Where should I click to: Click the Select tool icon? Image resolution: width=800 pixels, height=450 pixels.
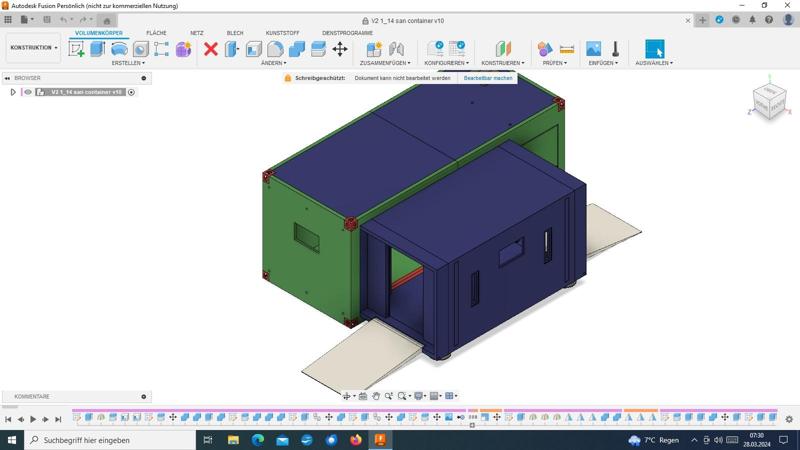click(655, 49)
